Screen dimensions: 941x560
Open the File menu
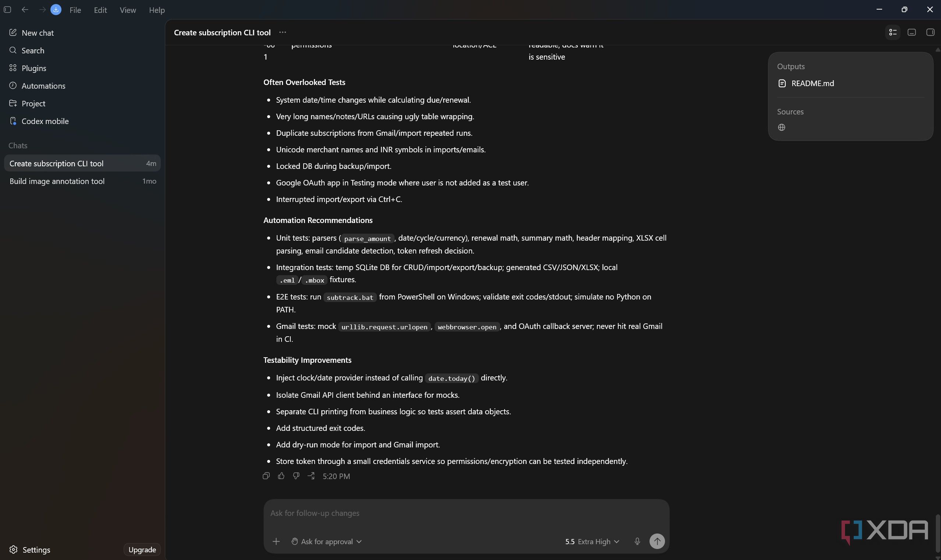(75, 10)
